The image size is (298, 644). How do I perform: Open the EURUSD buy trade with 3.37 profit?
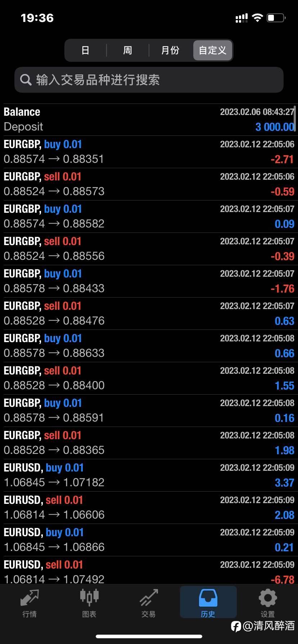click(x=149, y=475)
